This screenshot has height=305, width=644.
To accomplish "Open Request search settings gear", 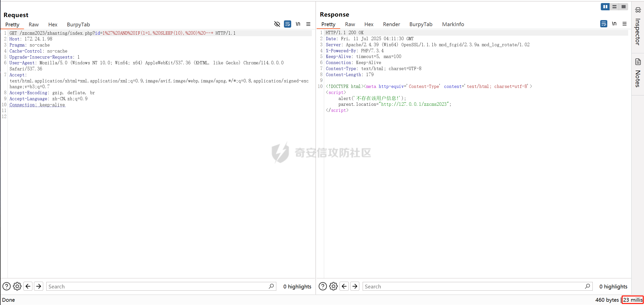I will [17, 286].
